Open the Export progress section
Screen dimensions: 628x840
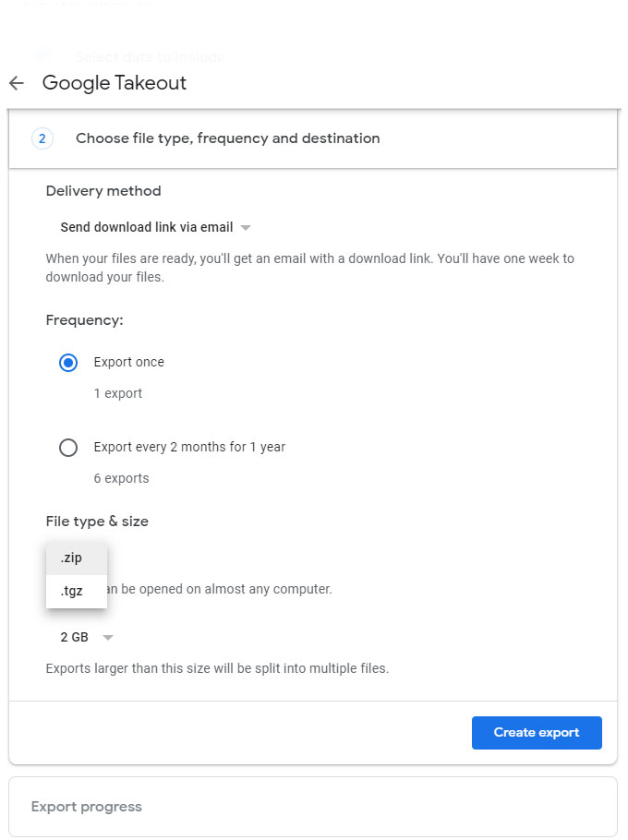click(x=86, y=806)
